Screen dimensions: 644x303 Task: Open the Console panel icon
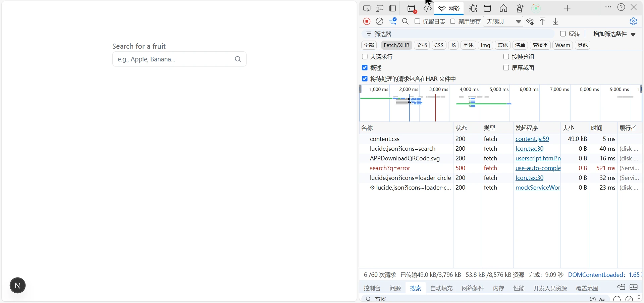[412, 9]
